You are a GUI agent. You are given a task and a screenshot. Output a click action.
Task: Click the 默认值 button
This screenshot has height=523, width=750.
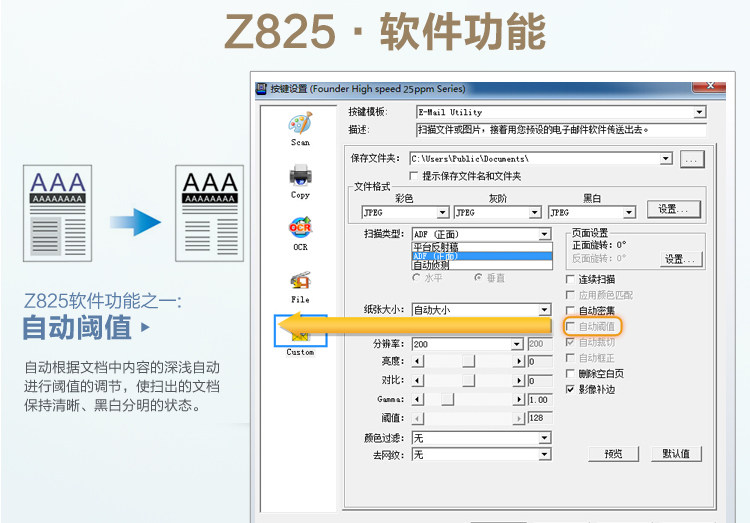click(676, 454)
